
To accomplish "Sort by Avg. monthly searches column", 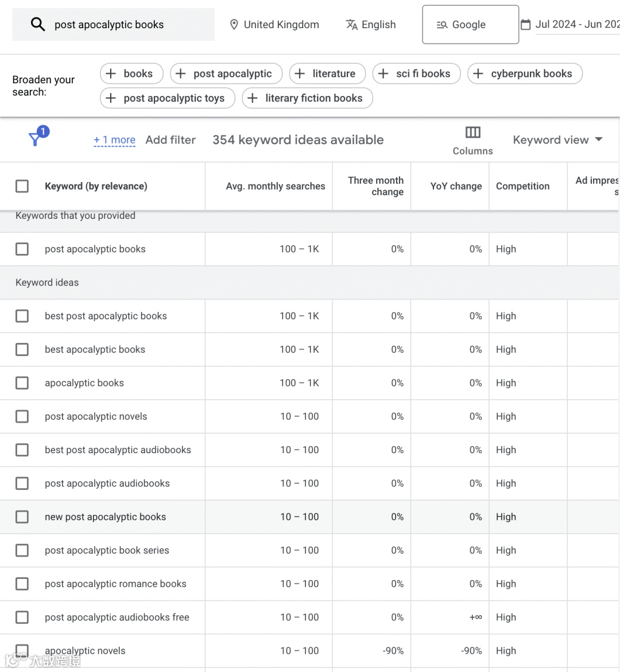I will click(x=275, y=186).
